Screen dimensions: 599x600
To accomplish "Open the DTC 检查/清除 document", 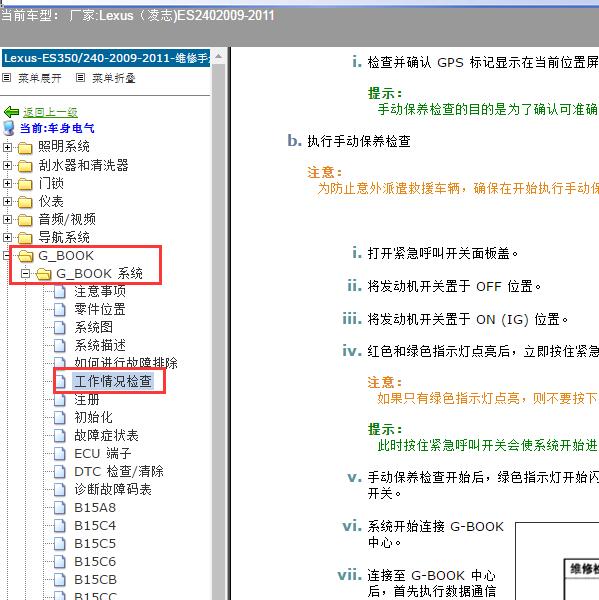I will pyautogui.click(x=119, y=471).
